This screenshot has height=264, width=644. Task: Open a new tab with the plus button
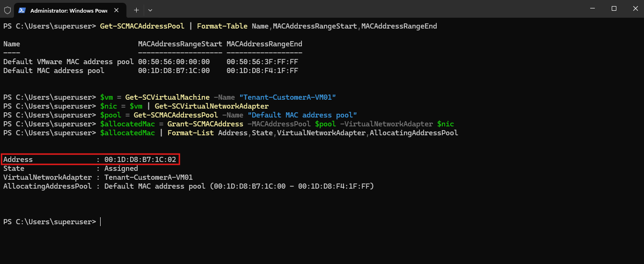(136, 10)
